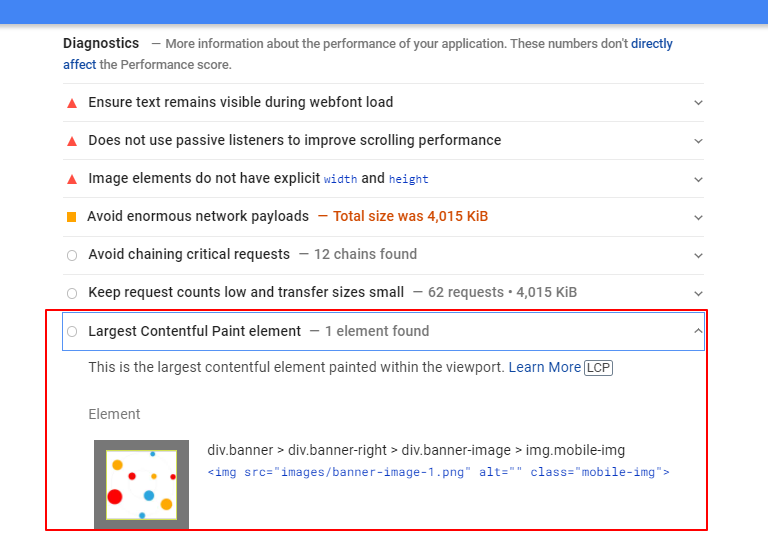
Task: Open the Learn More link
Action: 544,368
